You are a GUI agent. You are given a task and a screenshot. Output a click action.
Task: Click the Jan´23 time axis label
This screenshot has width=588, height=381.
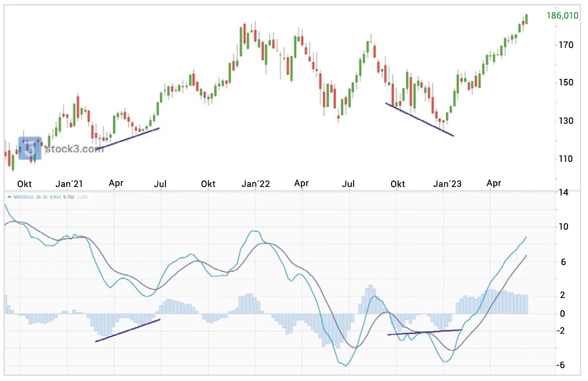click(447, 183)
